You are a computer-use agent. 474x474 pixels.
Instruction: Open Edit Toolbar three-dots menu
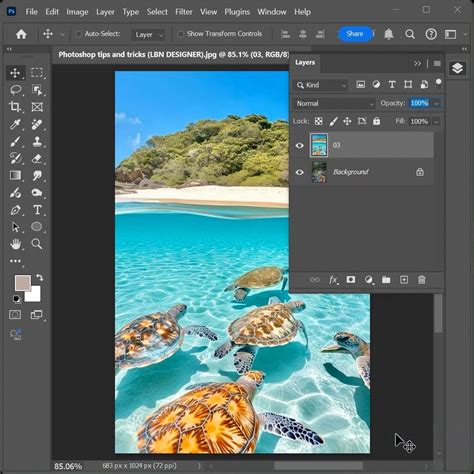point(15,261)
